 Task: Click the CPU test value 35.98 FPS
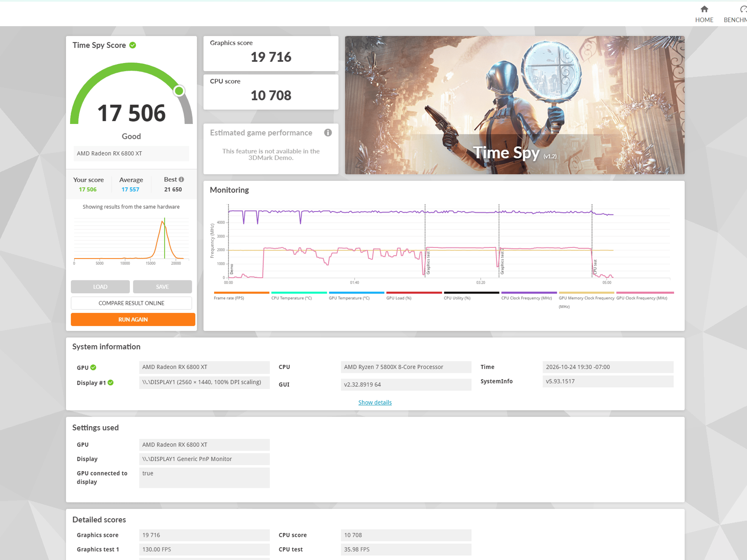pos(406,549)
